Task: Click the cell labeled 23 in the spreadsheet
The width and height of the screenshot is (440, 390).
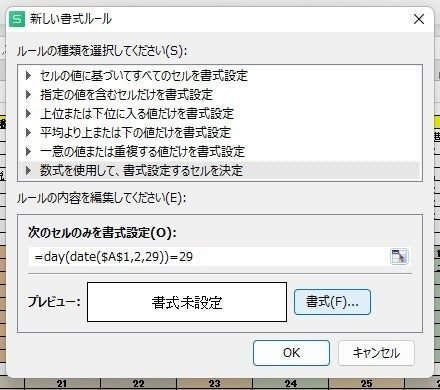Action: 214,384
